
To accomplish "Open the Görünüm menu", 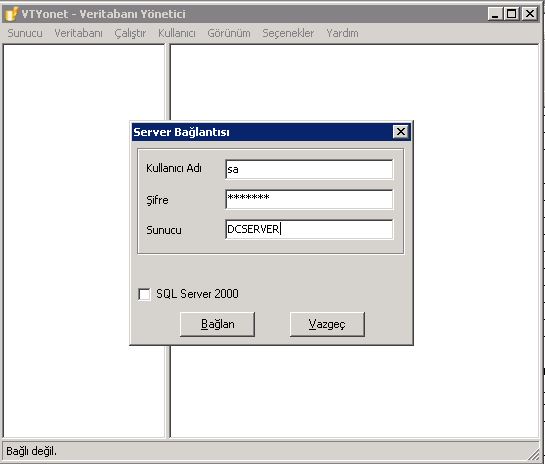I will click(229, 33).
